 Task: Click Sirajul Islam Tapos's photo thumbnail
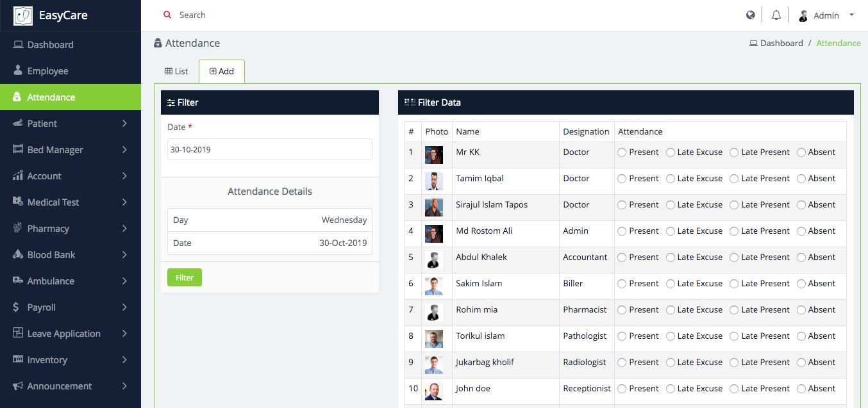[433, 207]
